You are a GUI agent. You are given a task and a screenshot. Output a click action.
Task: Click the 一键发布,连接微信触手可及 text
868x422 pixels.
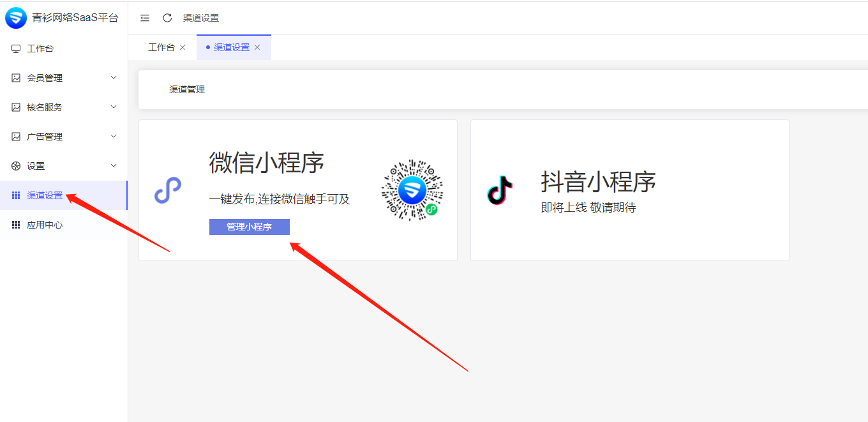coord(280,199)
